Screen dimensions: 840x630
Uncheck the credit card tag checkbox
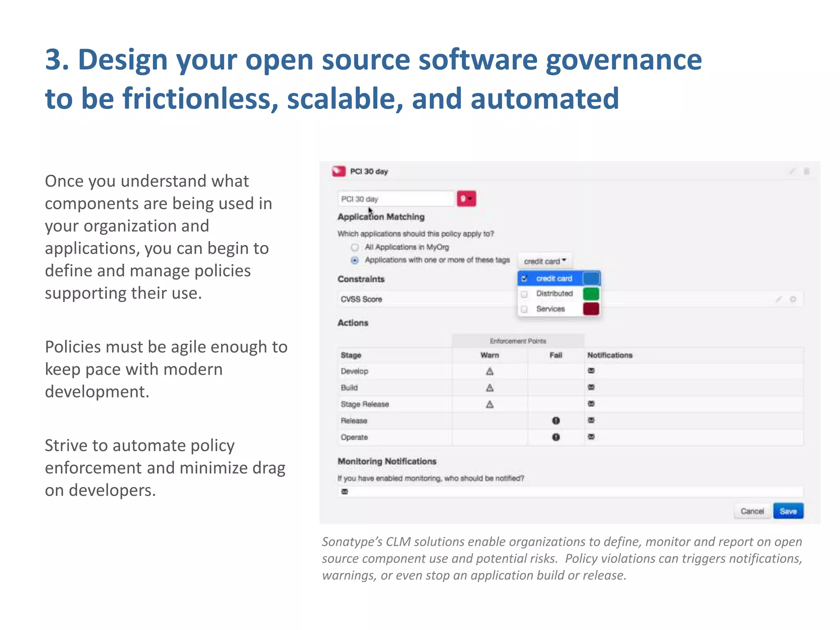coord(524,278)
